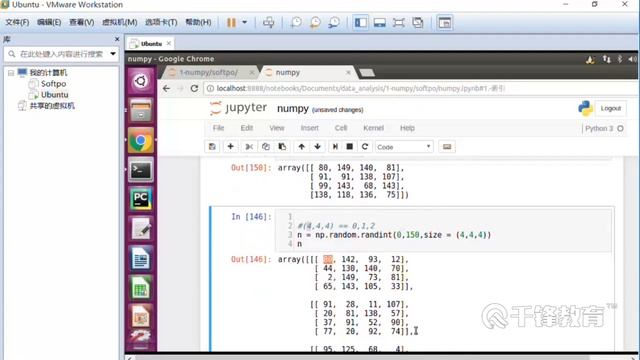Open the Jupyter Help menu

pyautogui.click(x=407, y=128)
